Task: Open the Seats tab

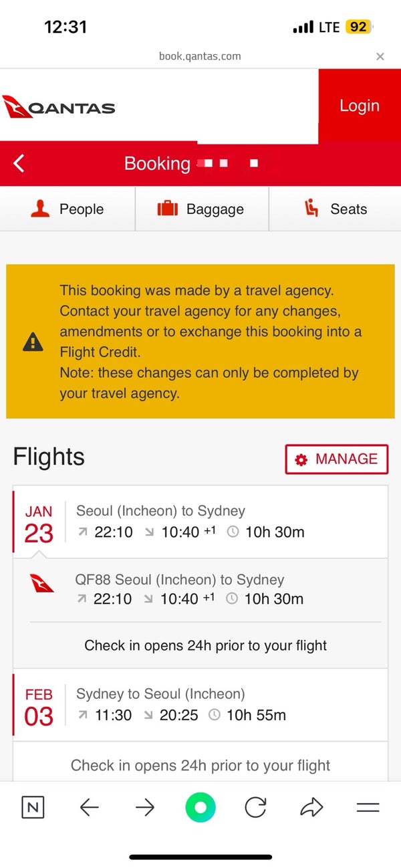Action: pyautogui.click(x=335, y=209)
